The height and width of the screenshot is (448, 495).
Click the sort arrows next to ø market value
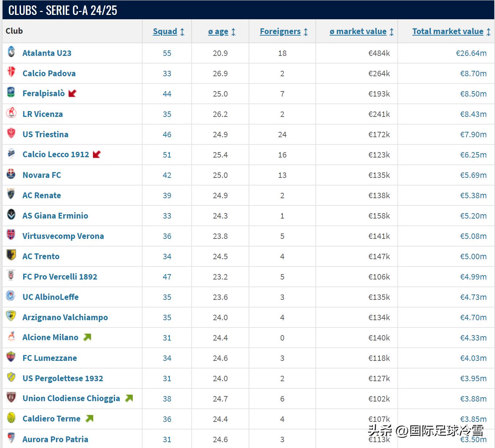pyautogui.click(x=392, y=32)
